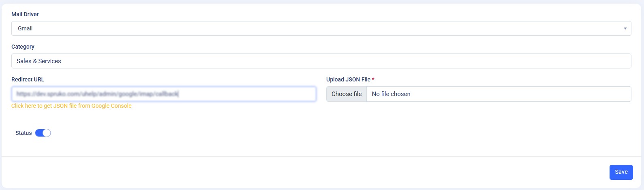This screenshot has height=190, width=644.
Task: Focus the Category field
Action: click(321, 61)
